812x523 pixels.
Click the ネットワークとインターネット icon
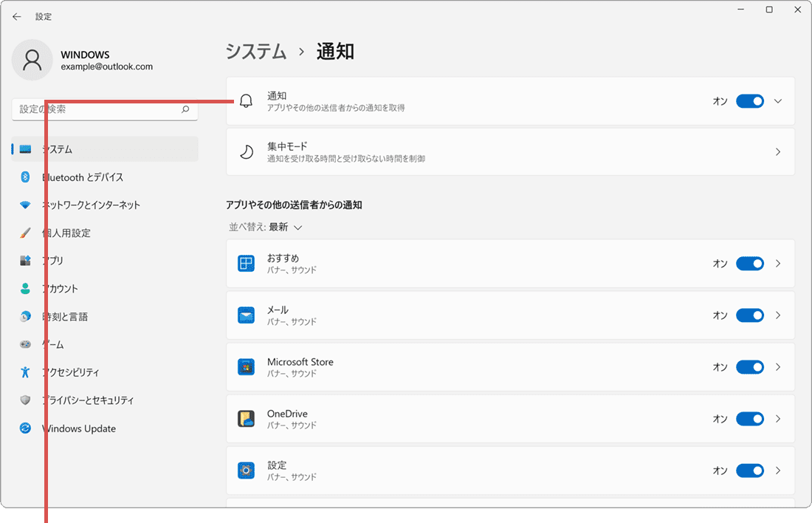(x=24, y=205)
